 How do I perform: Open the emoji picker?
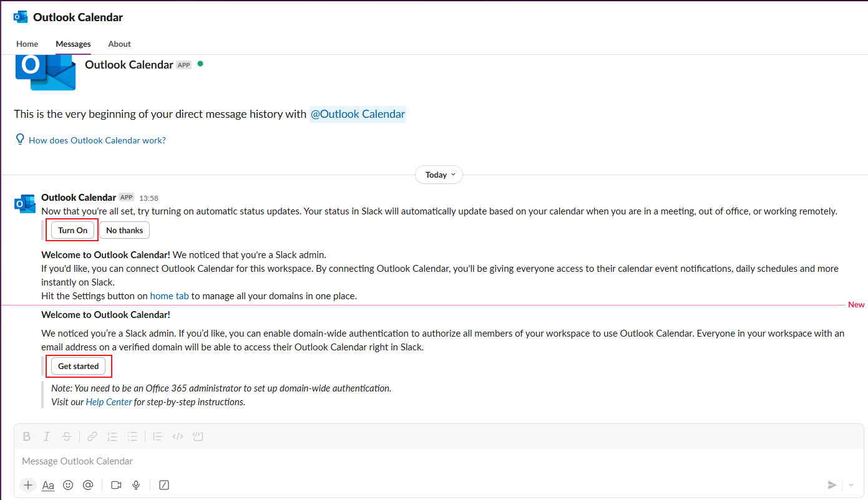point(68,485)
